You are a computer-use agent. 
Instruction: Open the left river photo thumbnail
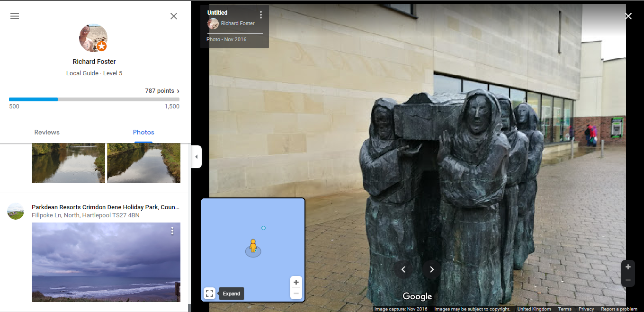tap(68, 163)
